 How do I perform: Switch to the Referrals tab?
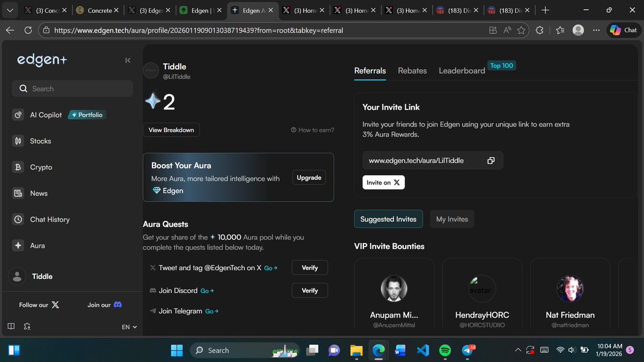pyautogui.click(x=370, y=71)
